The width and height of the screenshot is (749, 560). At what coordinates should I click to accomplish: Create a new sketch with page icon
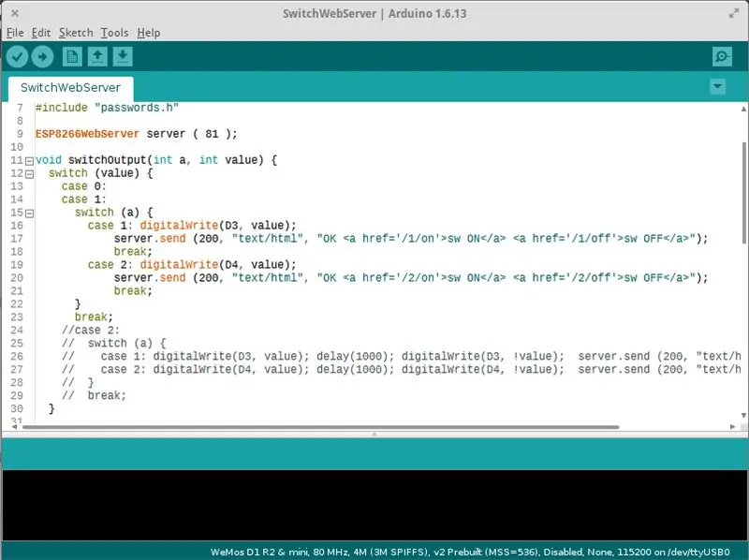coord(72,57)
